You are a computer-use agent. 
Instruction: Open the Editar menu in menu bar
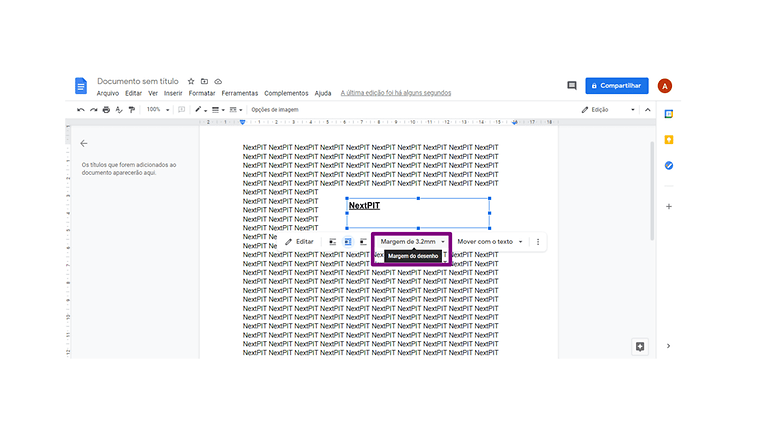[x=133, y=93]
